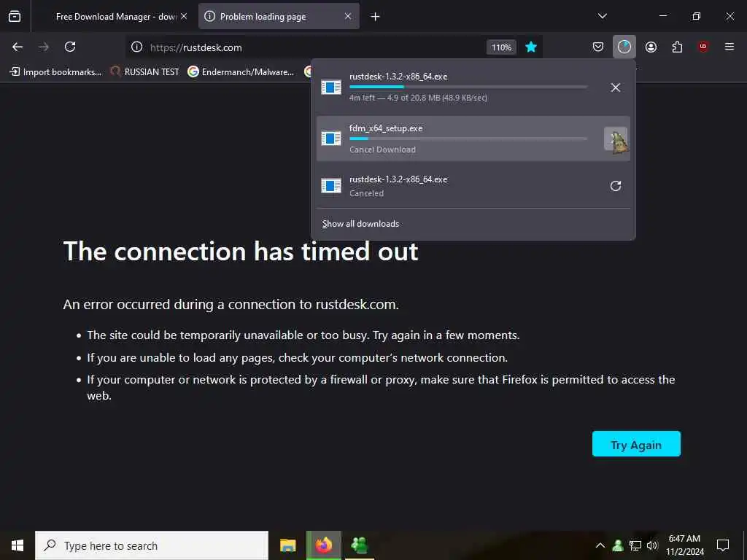The width and height of the screenshot is (747, 560).
Task: Open the extensions puzzle icon
Action: [677, 47]
